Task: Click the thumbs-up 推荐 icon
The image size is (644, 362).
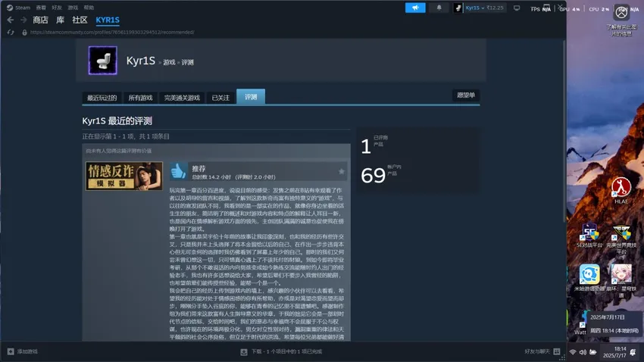Action: click(x=178, y=171)
